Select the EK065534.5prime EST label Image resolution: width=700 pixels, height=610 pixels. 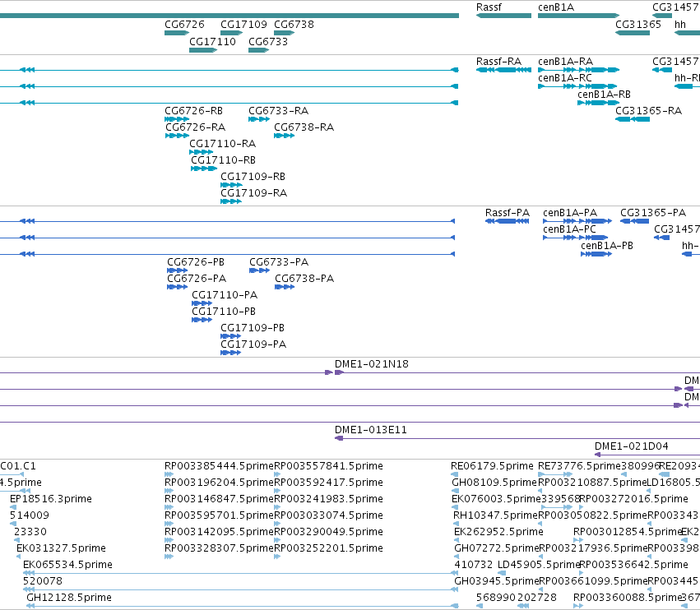click(x=67, y=565)
